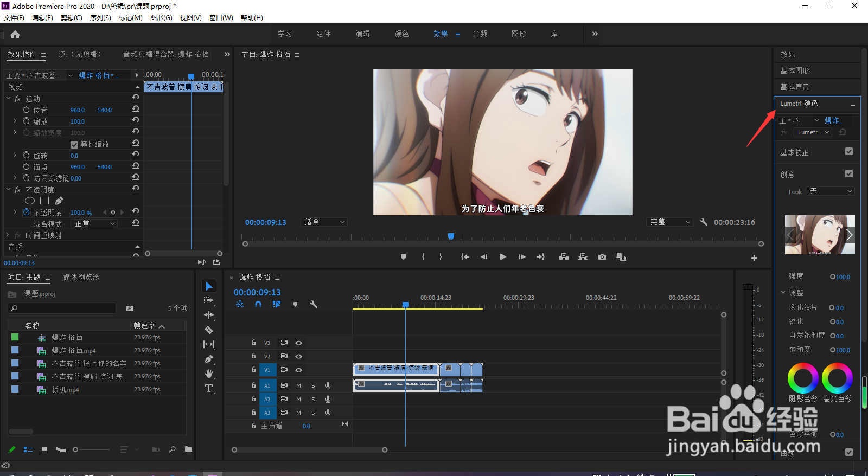Viewport: 868px width, 476px height.
Task: Expand the Time Remapping effect
Action: (8, 235)
